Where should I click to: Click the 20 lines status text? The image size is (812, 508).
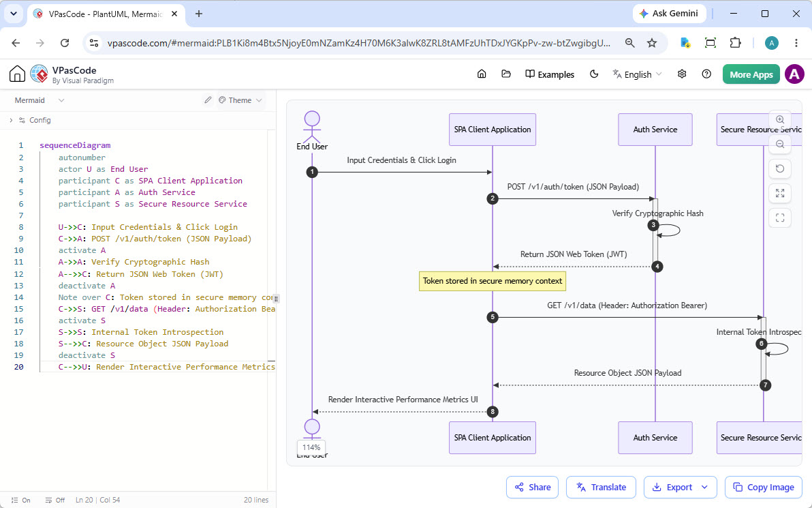pos(256,500)
